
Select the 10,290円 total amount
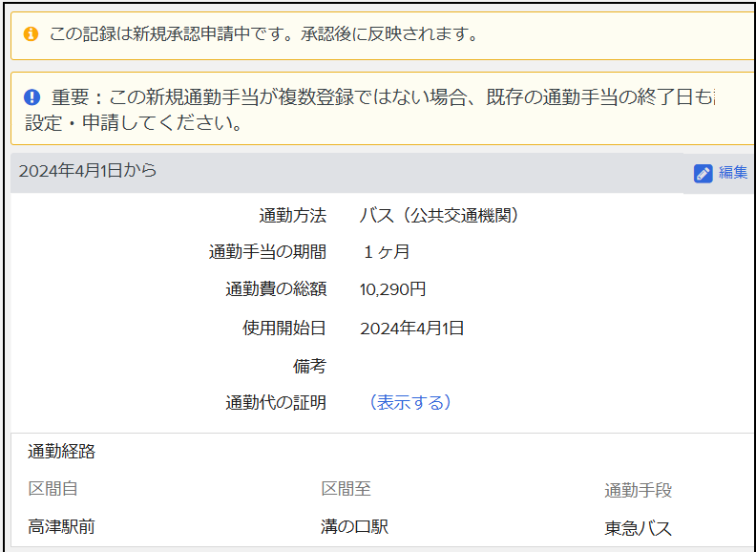click(392, 289)
